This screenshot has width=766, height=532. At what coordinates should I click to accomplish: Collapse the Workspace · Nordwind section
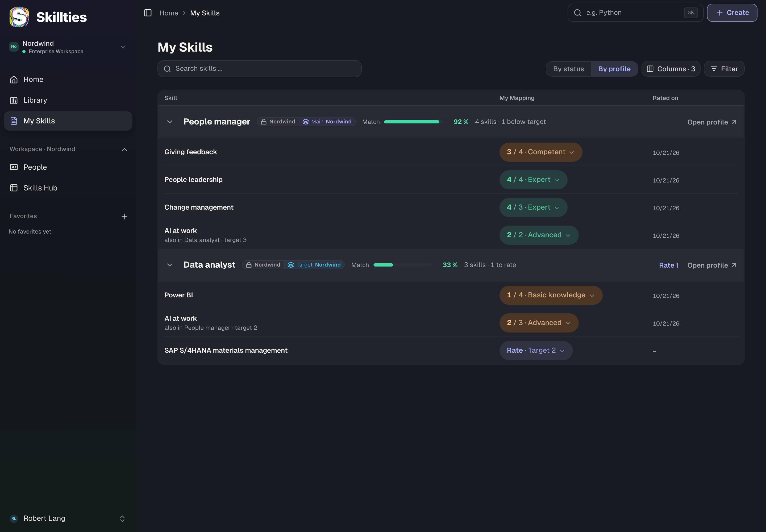tap(124, 150)
